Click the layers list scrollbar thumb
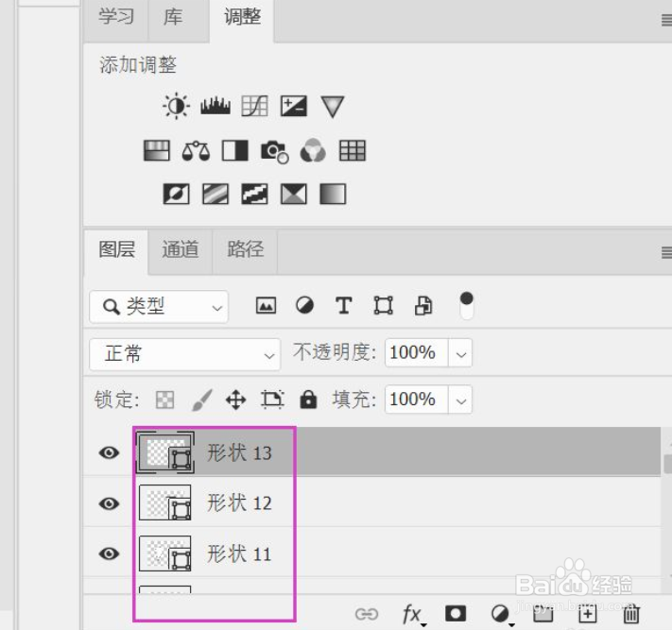 (x=667, y=465)
